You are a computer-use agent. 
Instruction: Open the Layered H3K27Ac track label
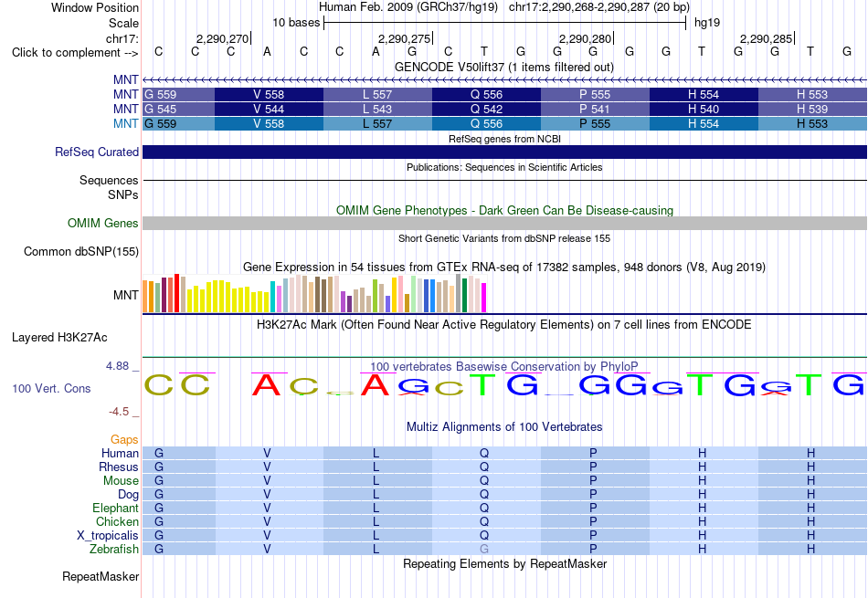point(59,338)
